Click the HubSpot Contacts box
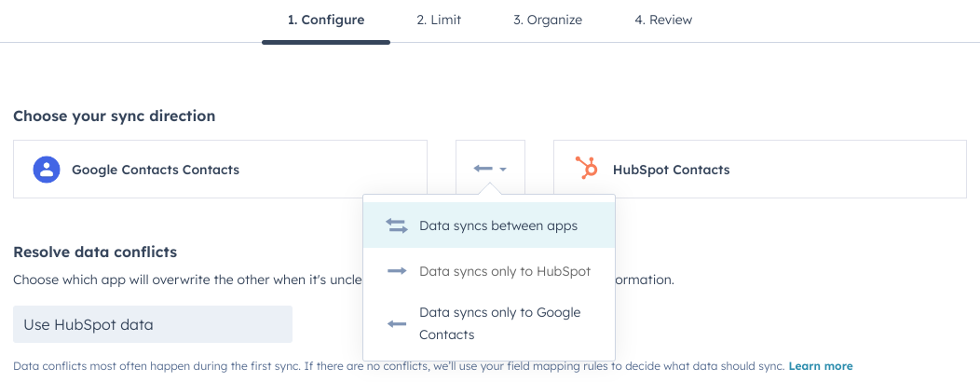This screenshot has width=980, height=382. click(760, 169)
